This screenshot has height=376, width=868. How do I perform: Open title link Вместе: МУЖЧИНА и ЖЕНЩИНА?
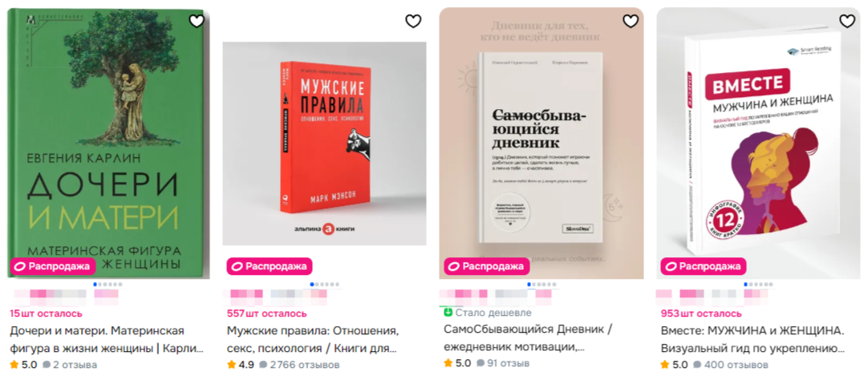[752, 339]
